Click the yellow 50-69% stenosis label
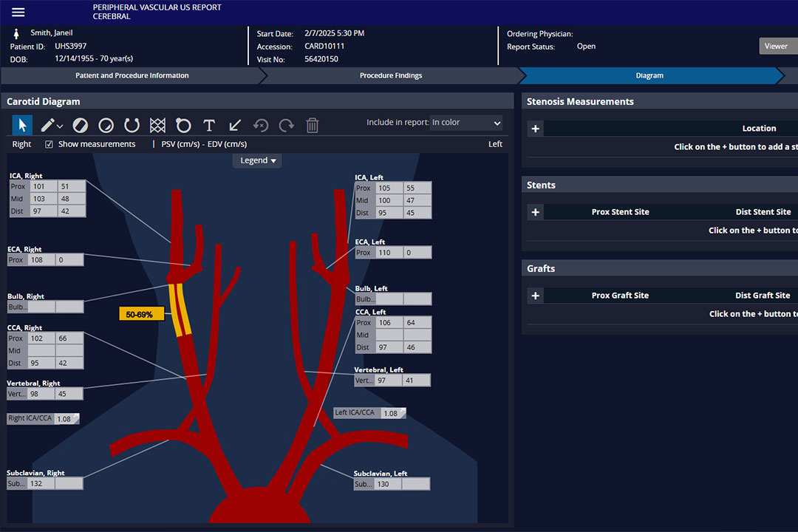 coord(141,314)
